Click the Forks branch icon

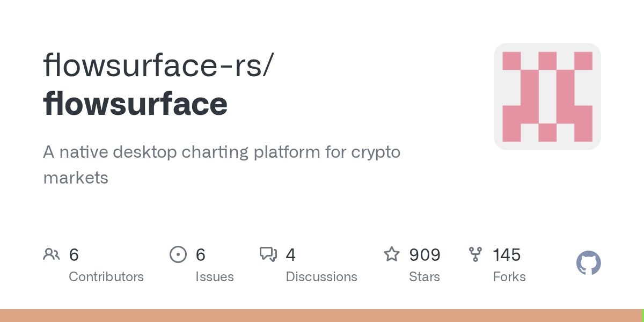(475, 254)
